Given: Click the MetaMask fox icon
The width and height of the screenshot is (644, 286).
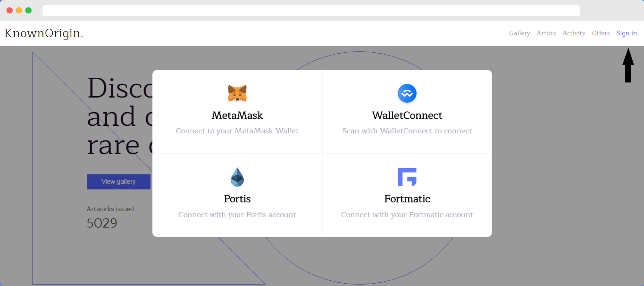Looking at the screenshot, I should tap(237, 93).
